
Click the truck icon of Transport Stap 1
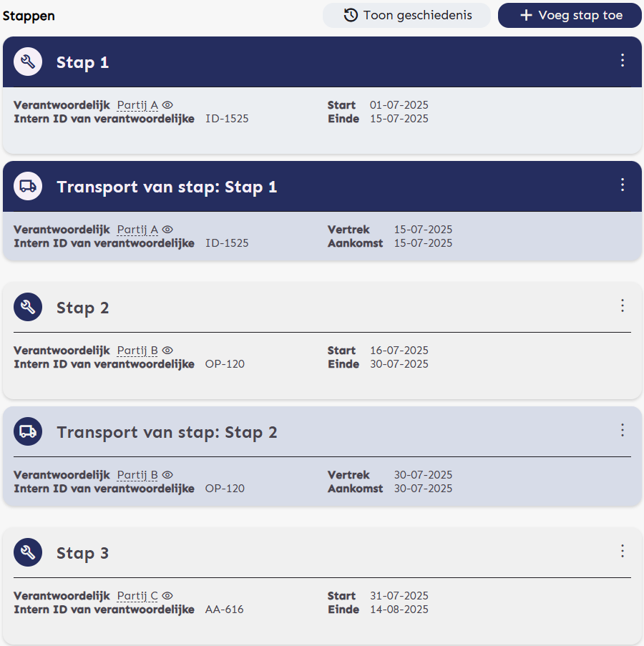(x=28, y=187)
